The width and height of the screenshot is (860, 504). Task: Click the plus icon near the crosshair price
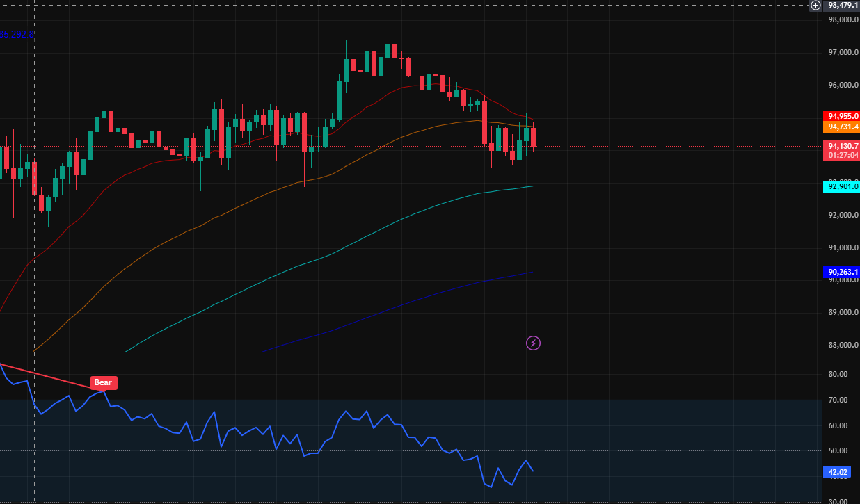click(815, 5)
